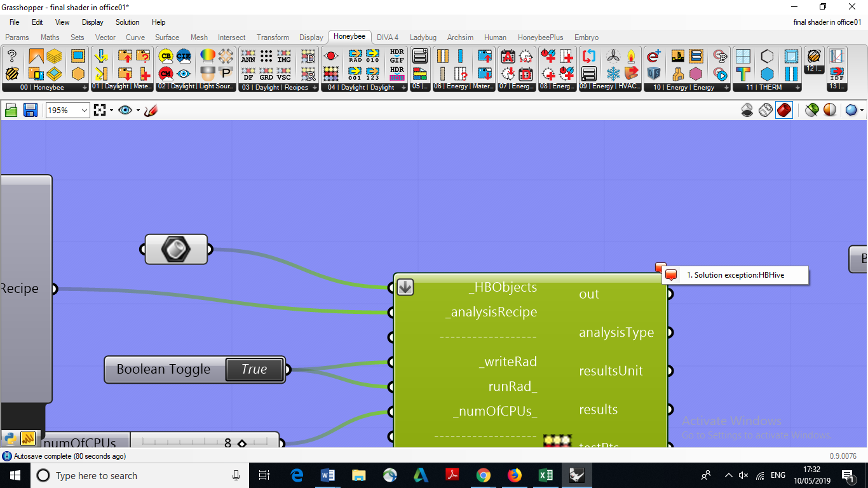Open the eye named views dropdown arrow

tap(138, 111)
